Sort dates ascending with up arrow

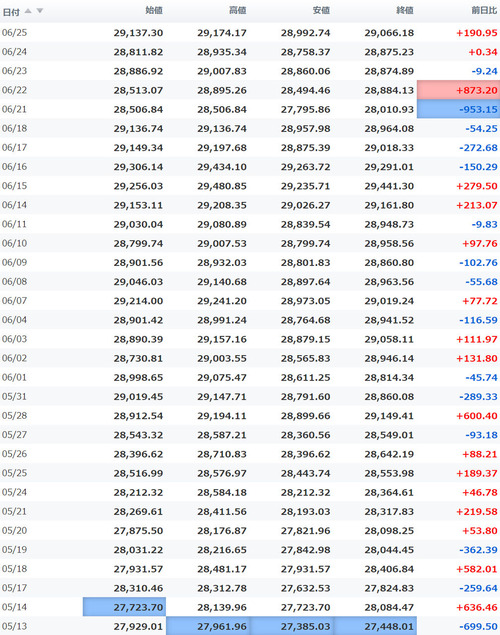tap(28, 11)
